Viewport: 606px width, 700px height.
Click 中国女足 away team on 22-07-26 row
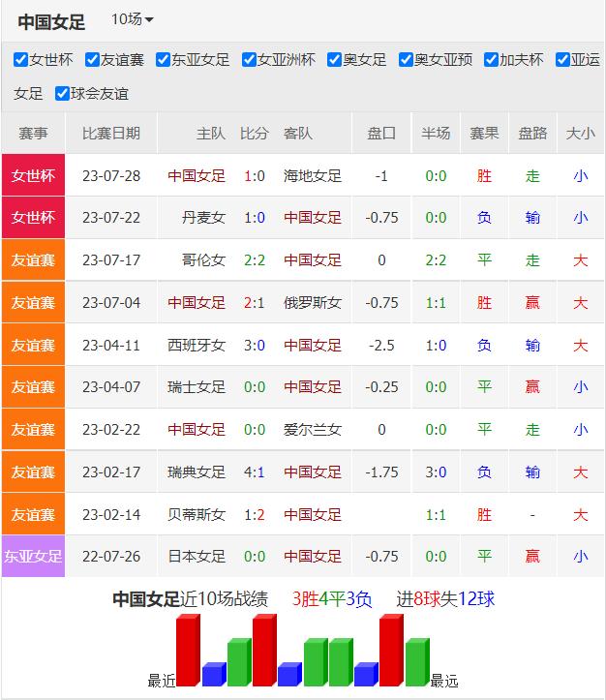pos(313,557)
